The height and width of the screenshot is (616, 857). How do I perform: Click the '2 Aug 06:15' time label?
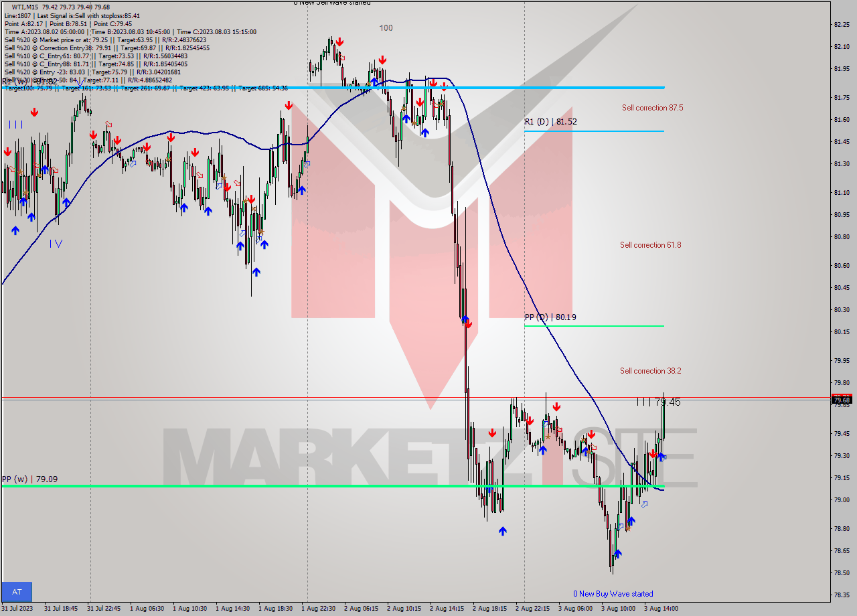pos(361,609)
